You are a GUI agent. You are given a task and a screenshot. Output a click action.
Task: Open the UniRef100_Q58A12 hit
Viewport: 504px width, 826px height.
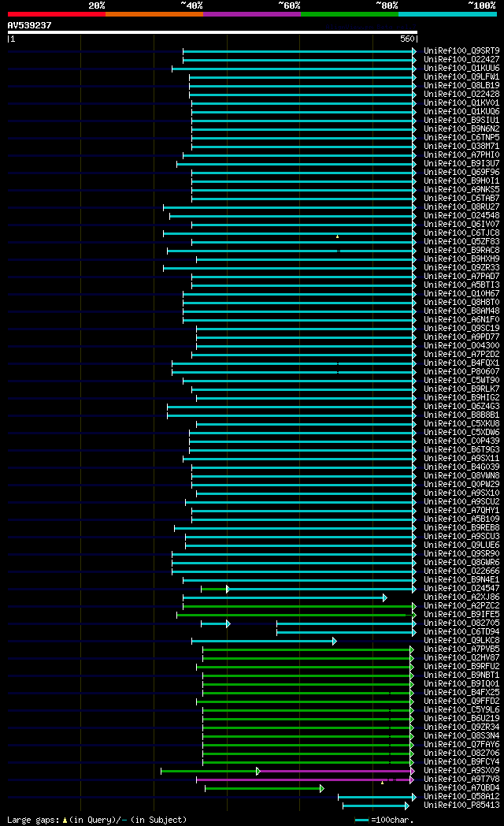pyautogui.click(x=461, y=797)
